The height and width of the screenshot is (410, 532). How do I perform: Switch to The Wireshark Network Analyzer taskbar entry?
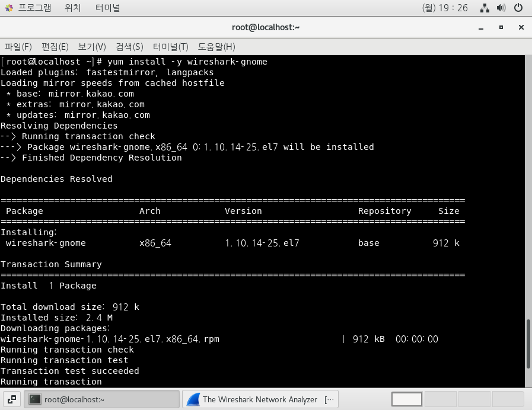[x=260, y=399]
